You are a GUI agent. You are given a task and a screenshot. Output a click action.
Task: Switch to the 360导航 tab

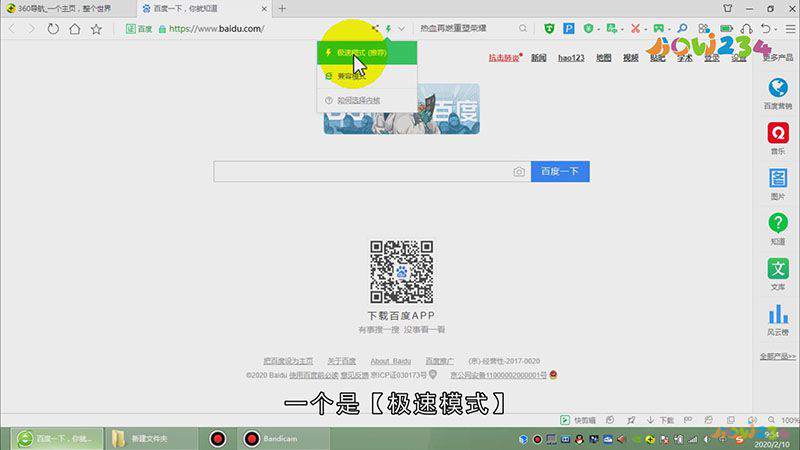point(68,9)
